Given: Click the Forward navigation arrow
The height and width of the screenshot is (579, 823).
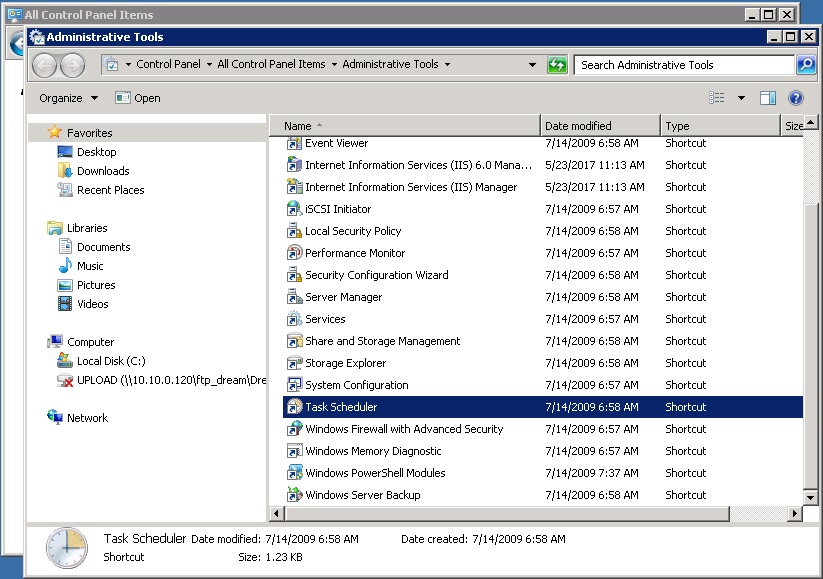Looking at the screenshot, I should pos(72,65).
